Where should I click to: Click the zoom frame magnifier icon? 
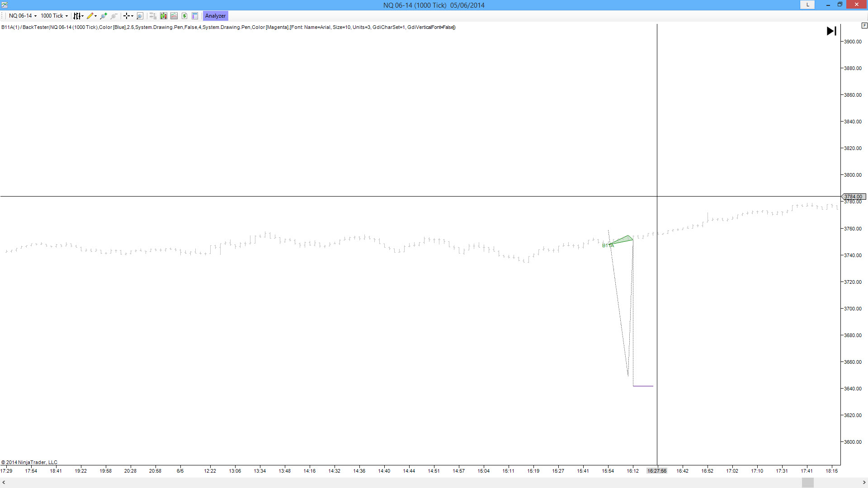pyautogui.click(x=140, y=16)
